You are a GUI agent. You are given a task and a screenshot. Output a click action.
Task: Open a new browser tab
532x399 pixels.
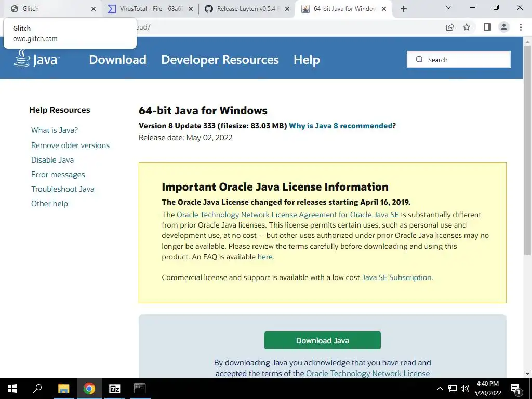pos(403,9)
